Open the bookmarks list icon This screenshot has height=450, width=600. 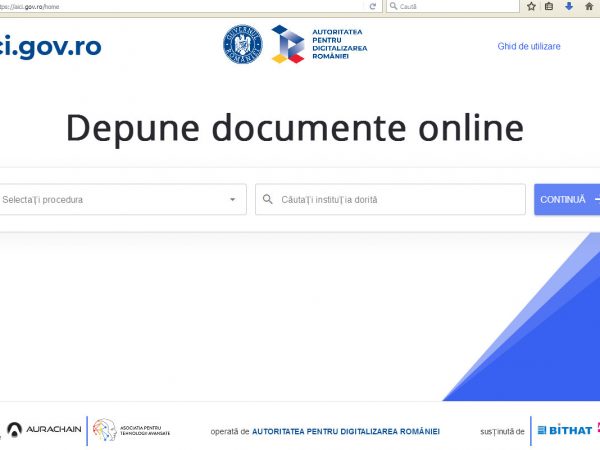pyautogui.click(x=549, y=6)
